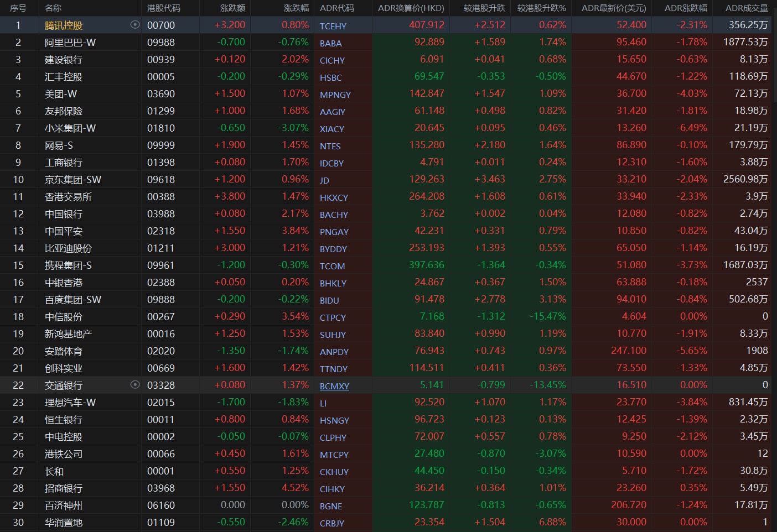Click the 比亚迪股份 stock name
This screenshot has width=777, height=532.
pyautogui.click(x=68, y=248)
